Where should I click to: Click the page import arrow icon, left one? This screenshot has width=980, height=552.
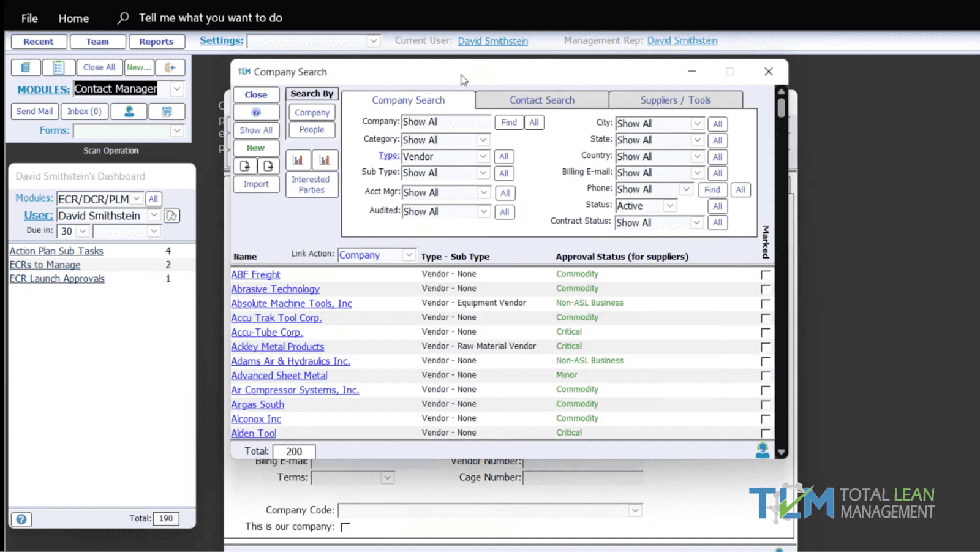[x=245, y=165]
